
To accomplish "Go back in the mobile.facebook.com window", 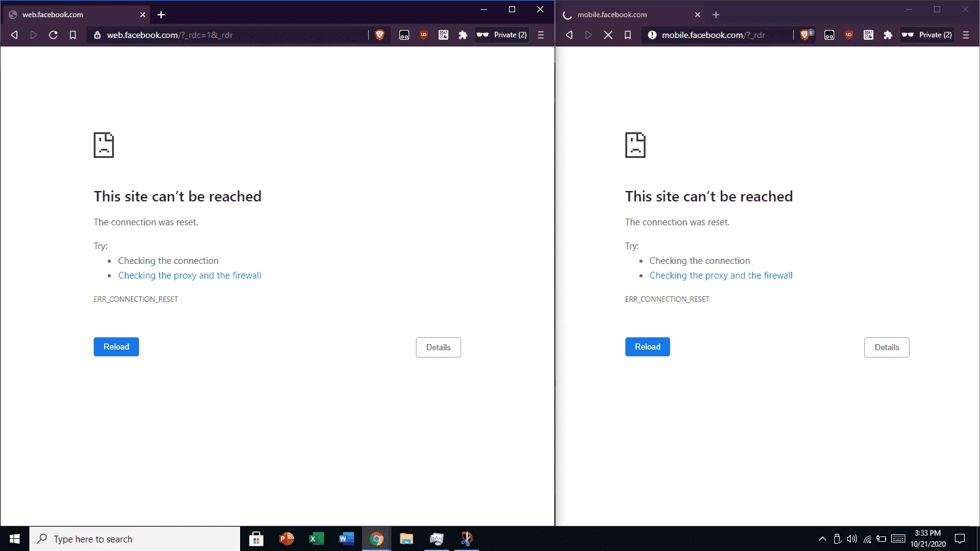I will click(x=569, y=35).
